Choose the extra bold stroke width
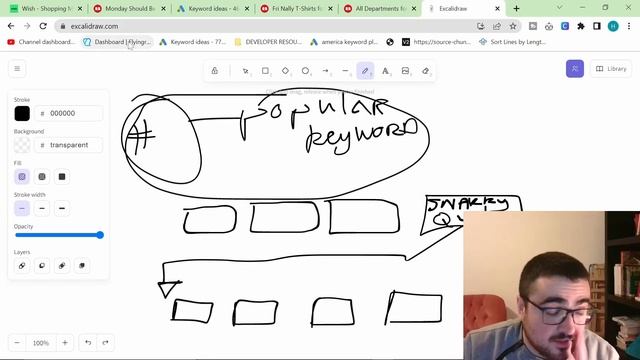The width and height of the screenshot is (640, 360). (x=62, y=208)
